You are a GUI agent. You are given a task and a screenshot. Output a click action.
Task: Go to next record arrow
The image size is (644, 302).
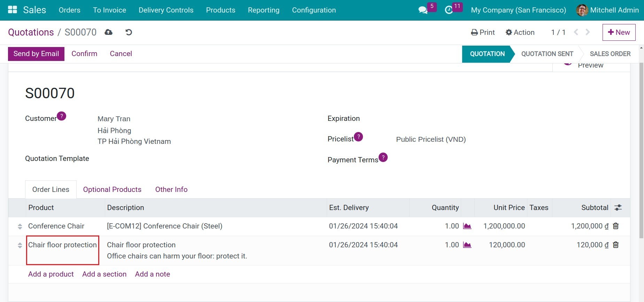pos(588,32)
